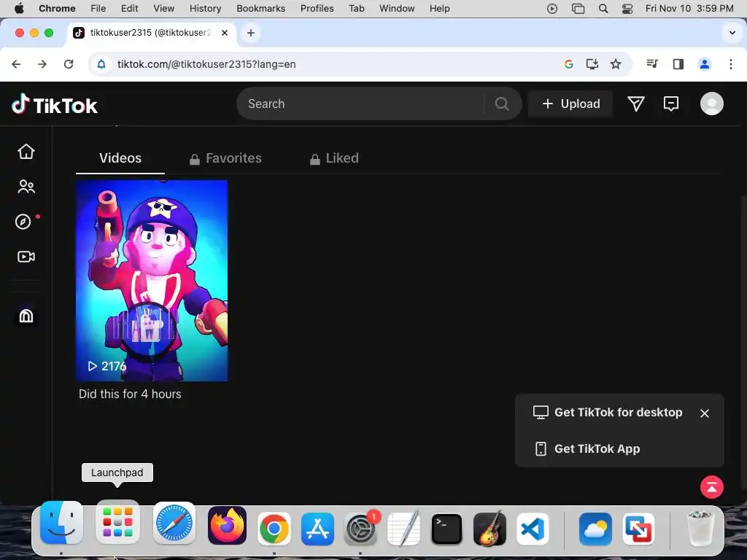
Task: Click the site info bell icon in address bar
Action: pos(101,64)
